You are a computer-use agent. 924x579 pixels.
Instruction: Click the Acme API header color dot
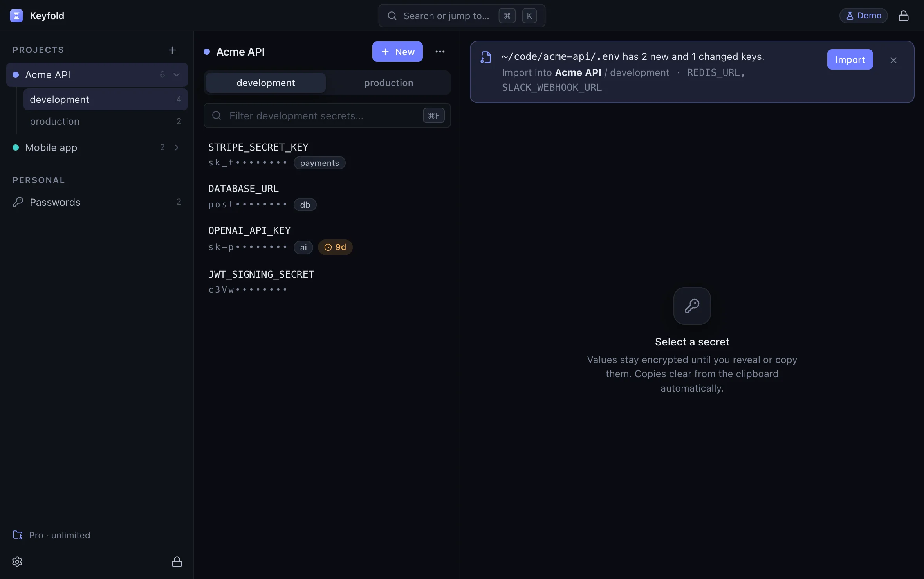pyautogui.click(x=207, y=52)
